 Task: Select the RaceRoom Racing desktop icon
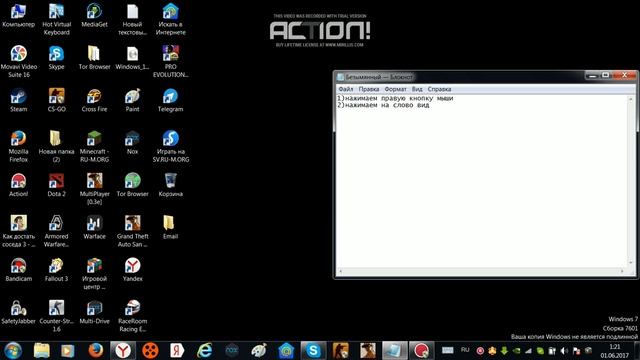click(x=132, y=316)
